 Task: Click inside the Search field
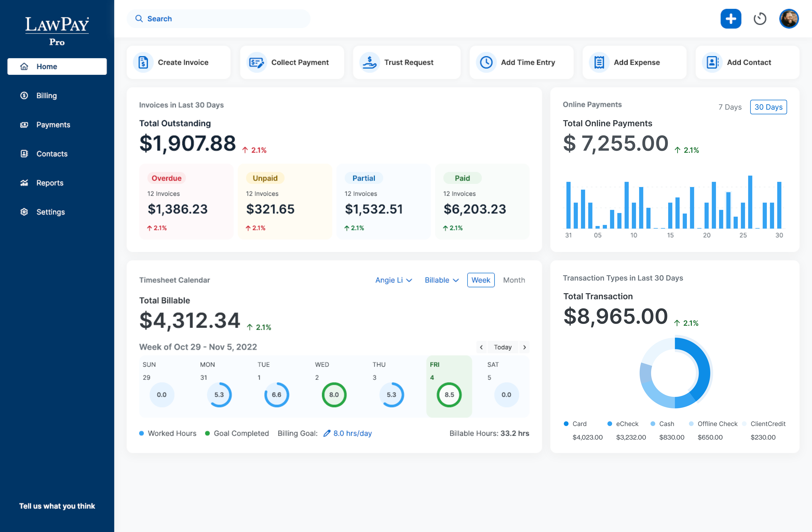coord(218,19)
